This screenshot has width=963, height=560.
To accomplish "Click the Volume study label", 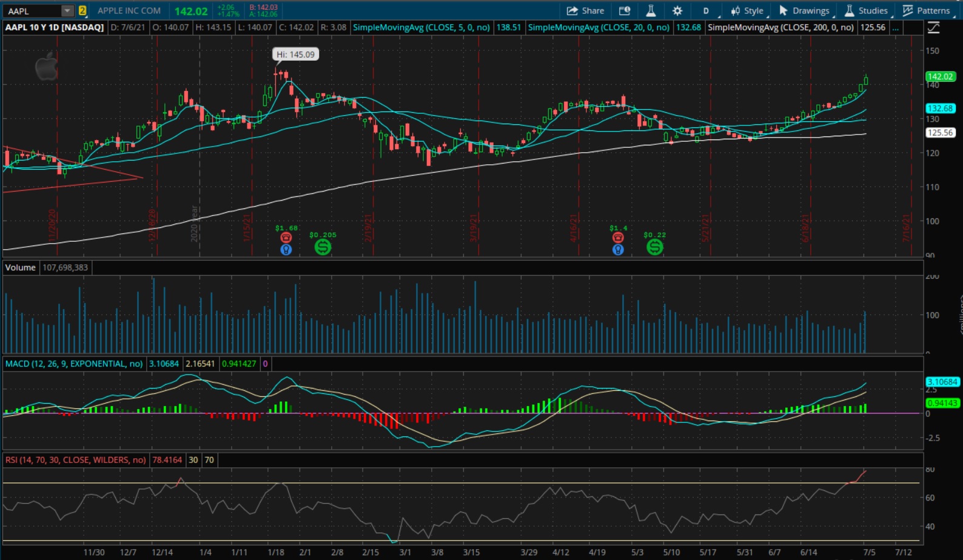I will coord(21,267).
